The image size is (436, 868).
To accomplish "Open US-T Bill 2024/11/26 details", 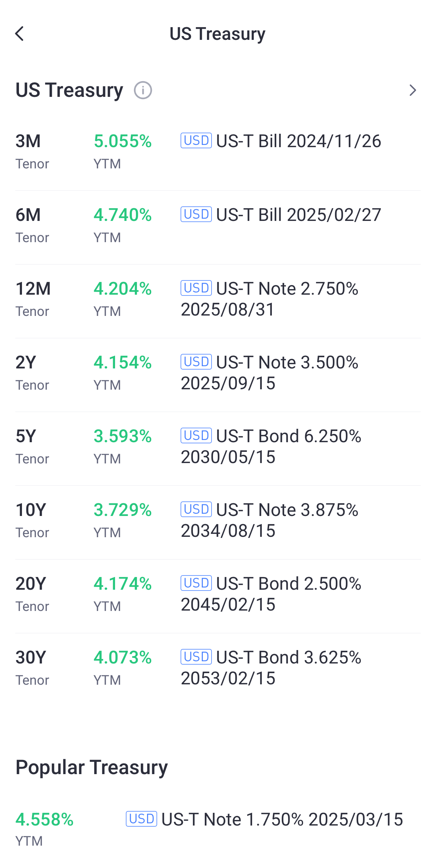I will pos(299,141).
